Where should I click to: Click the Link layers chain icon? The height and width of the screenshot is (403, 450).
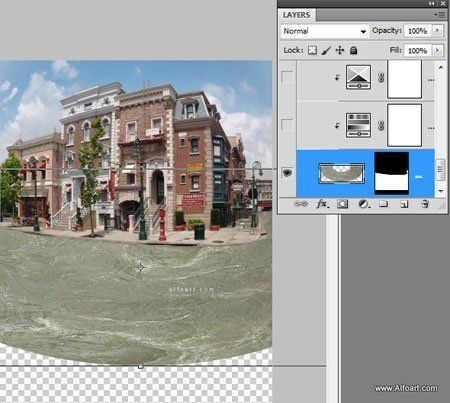[301, 204]
